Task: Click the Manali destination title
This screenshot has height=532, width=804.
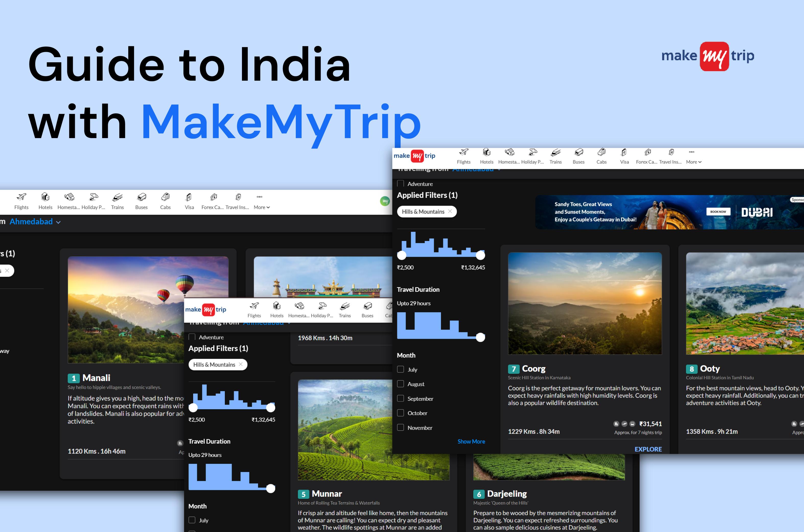Action: [x=96, y=378]
